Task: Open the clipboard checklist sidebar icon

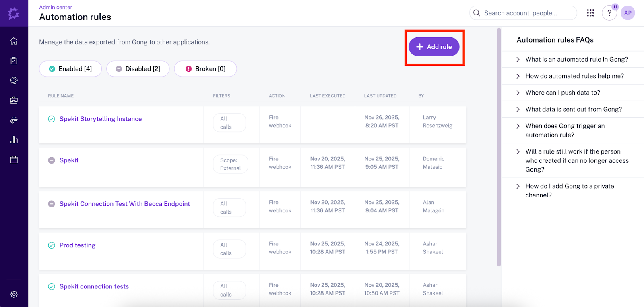Action: pyautogui.click(x=14, y=61)
